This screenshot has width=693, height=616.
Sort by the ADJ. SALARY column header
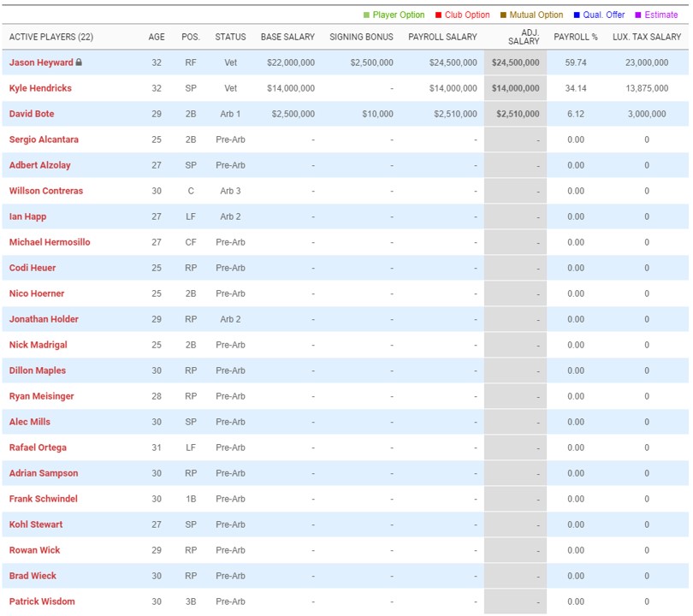[x=524, y=37]
